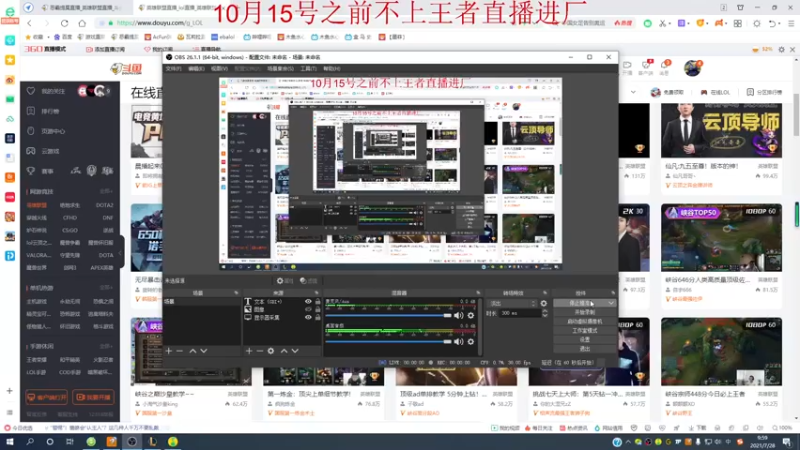Open Settings from OBS controls panel
Screen dimensions: 800x450
click(585, 340)
